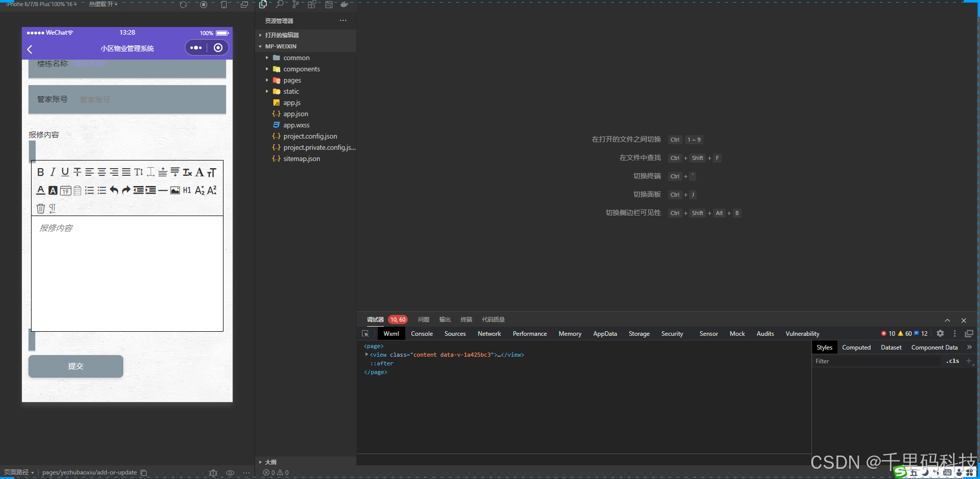Insert an image in the editor
Screen dimensions: 980x479
[x=175, y=190]
